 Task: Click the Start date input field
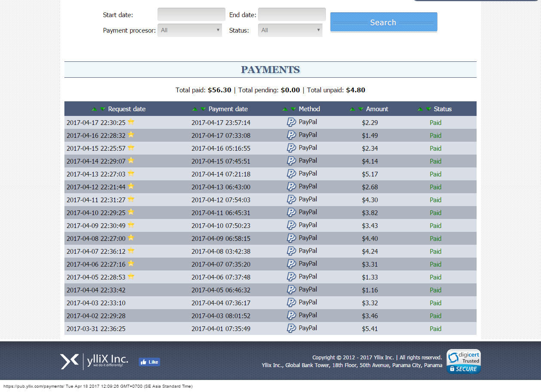pos(191,14)
